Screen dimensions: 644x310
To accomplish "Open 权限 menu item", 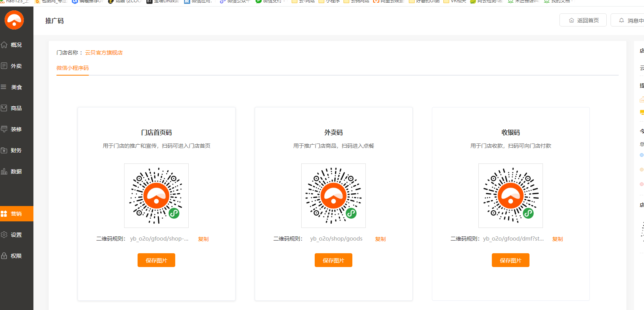I will [x=17, y=256].
